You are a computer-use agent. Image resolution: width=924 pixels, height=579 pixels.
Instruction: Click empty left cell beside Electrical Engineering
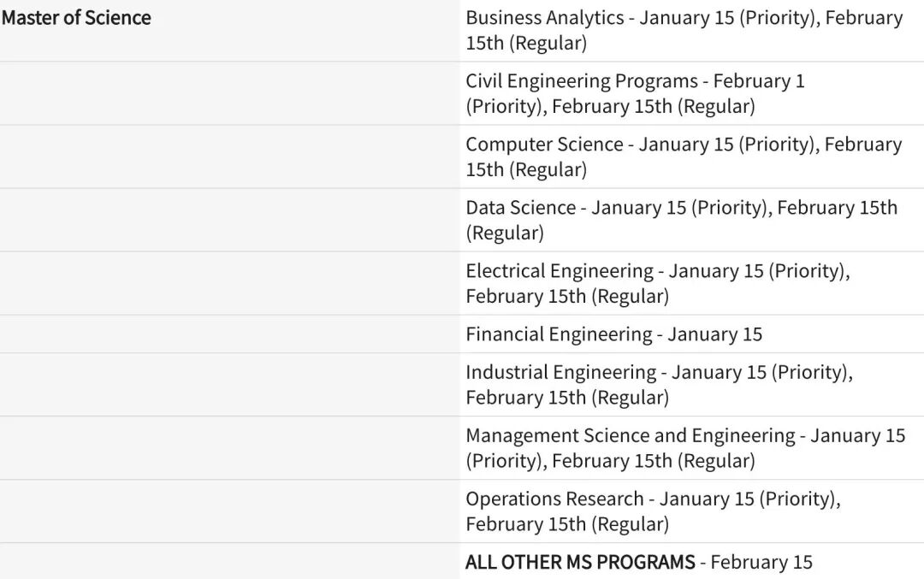(229, 283)
